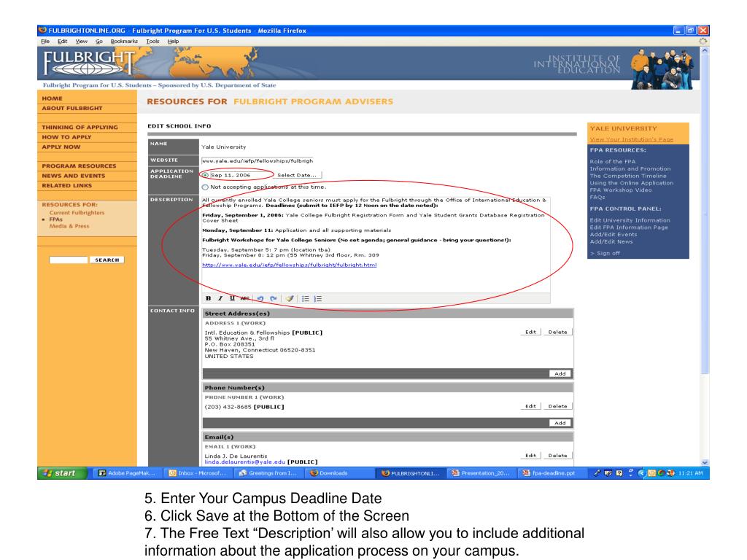Apply underline formatting in description editor
The image size is (747, 560).
pos(232,298)
